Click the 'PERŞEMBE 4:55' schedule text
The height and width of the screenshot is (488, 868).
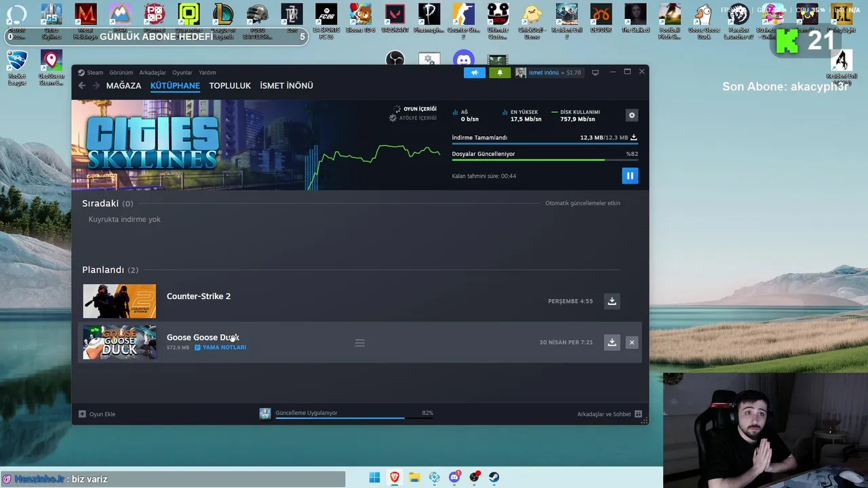click(x=570, y=301)
